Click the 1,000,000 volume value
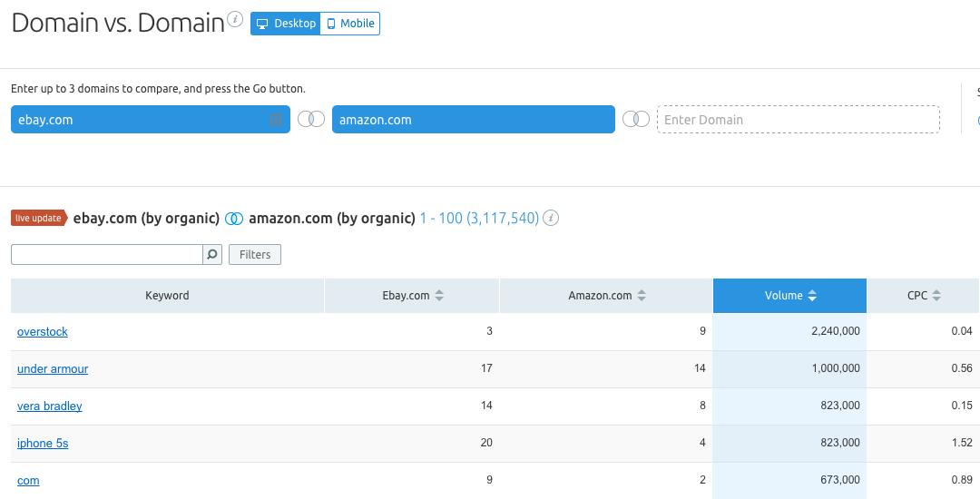Viewport: 980px width, 499px height. [x=836, y=368]
